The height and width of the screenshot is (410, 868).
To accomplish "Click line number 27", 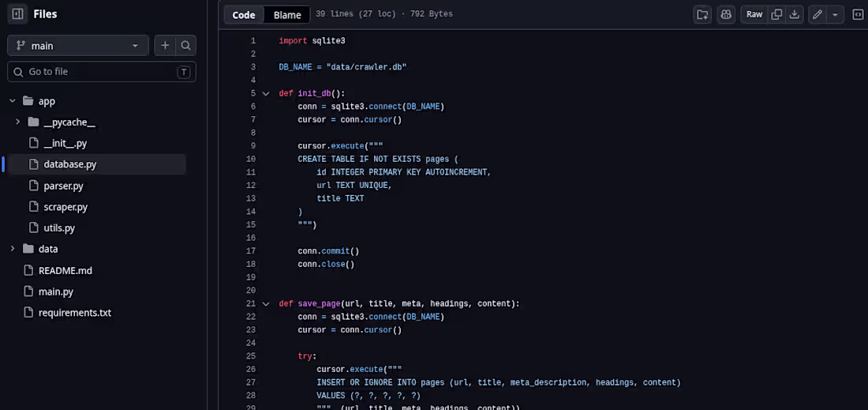I will coord(251,382).
